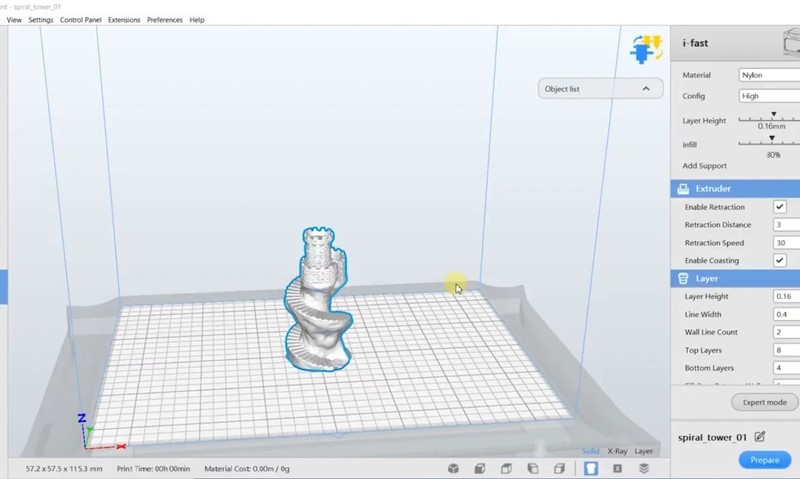The width and height of the screenshot is (800, 479).
Task: Select the front view cube icon
Action: [x=480, y=468]
